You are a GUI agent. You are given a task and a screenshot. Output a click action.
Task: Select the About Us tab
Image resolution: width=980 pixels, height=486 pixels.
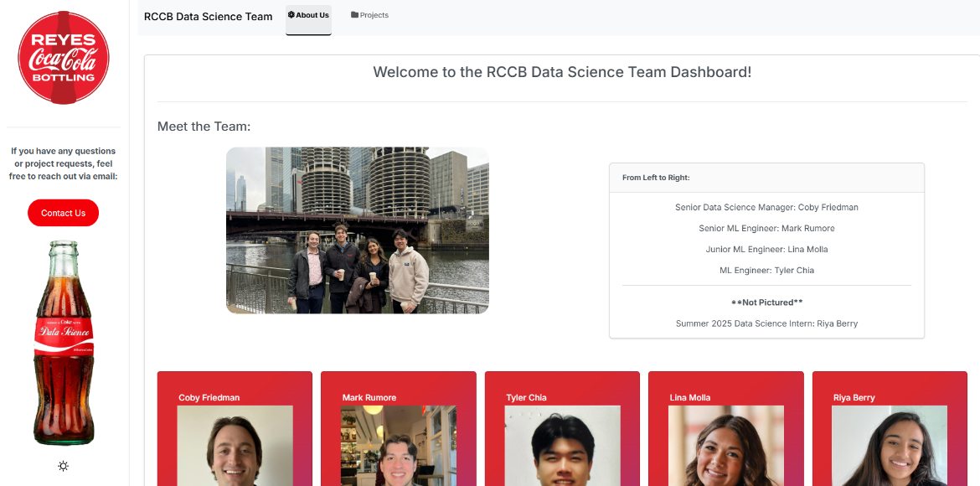[x=308, y=15]
